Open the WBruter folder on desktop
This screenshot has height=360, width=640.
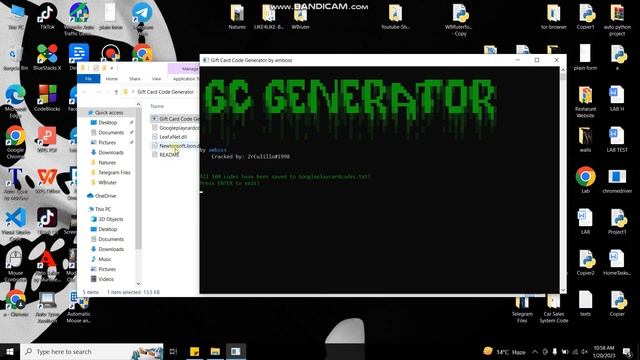[x=300, y=17]
